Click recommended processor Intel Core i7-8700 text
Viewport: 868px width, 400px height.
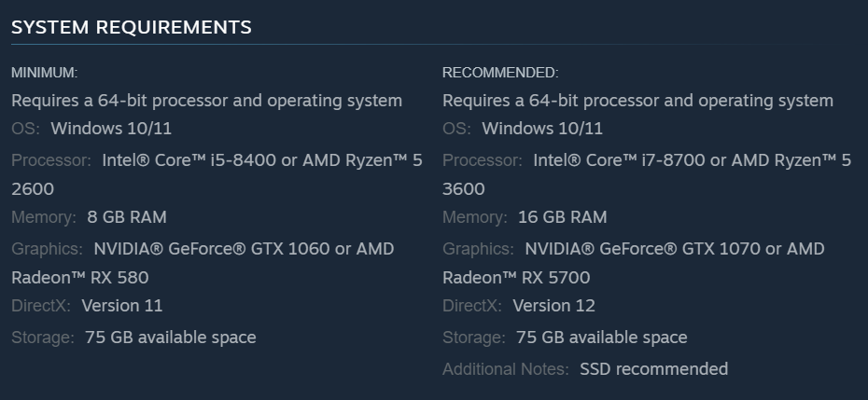click(619, 160)
